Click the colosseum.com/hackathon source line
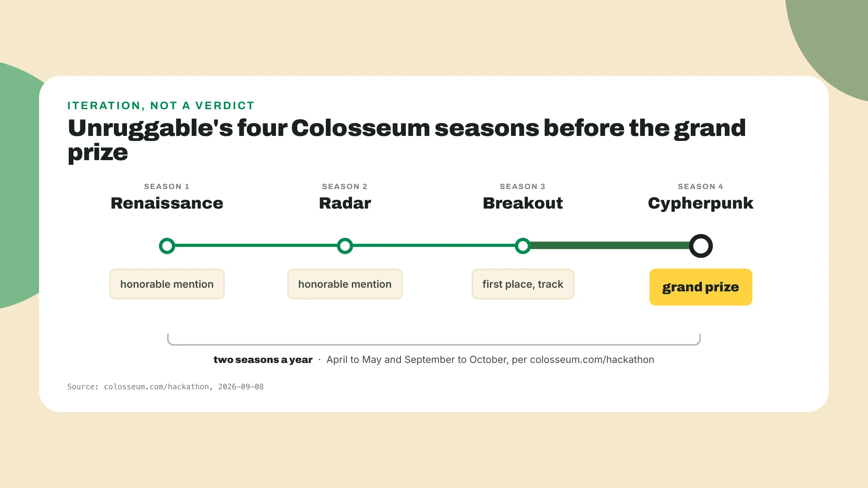The width and height of the screenshot is (868, 488). [165, 387]
